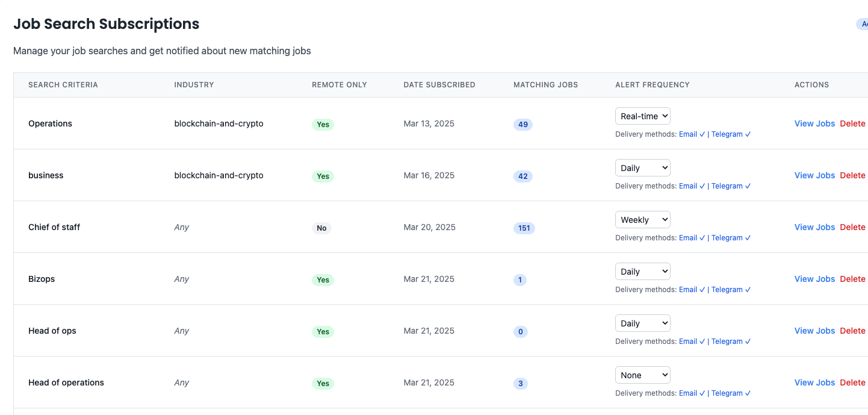The width and height of the screenshot is (868, 415).
Task: Click the Date Subscribed column header
Action: click(x=439, y=85)
